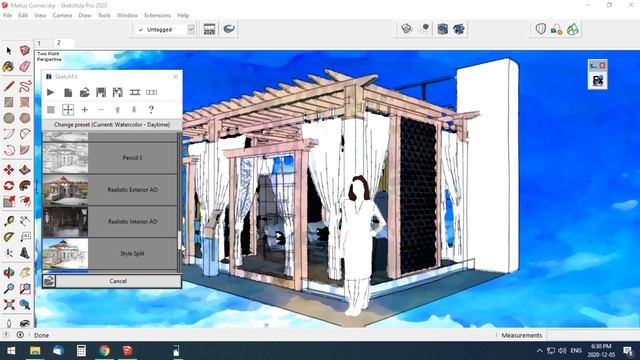Select the Axes tool
The image size is (640, 360).
point(9,253)
